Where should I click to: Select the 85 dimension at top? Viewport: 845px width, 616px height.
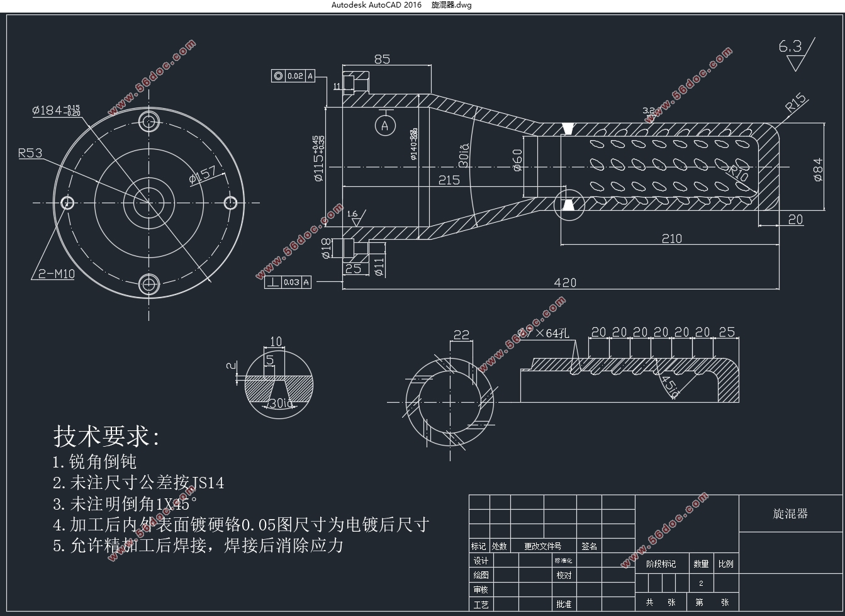tap(382, 59)
